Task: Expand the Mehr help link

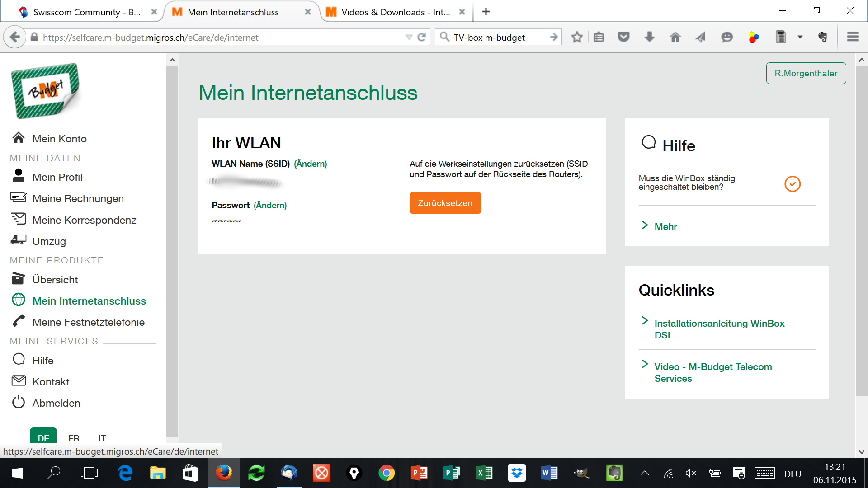Action: tap(665, 226)
